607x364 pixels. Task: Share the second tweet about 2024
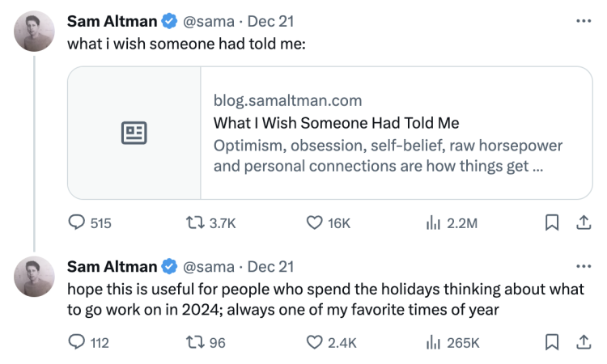click(582, 343)
